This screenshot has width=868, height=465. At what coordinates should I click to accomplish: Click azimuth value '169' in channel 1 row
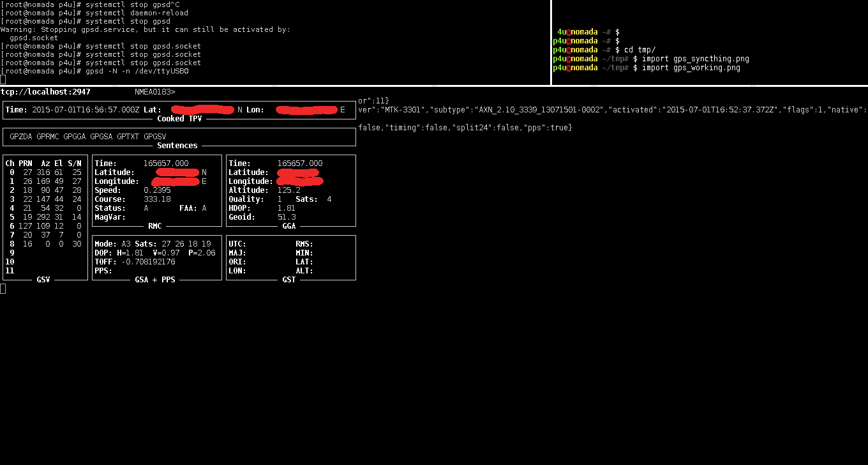[43, 181]
